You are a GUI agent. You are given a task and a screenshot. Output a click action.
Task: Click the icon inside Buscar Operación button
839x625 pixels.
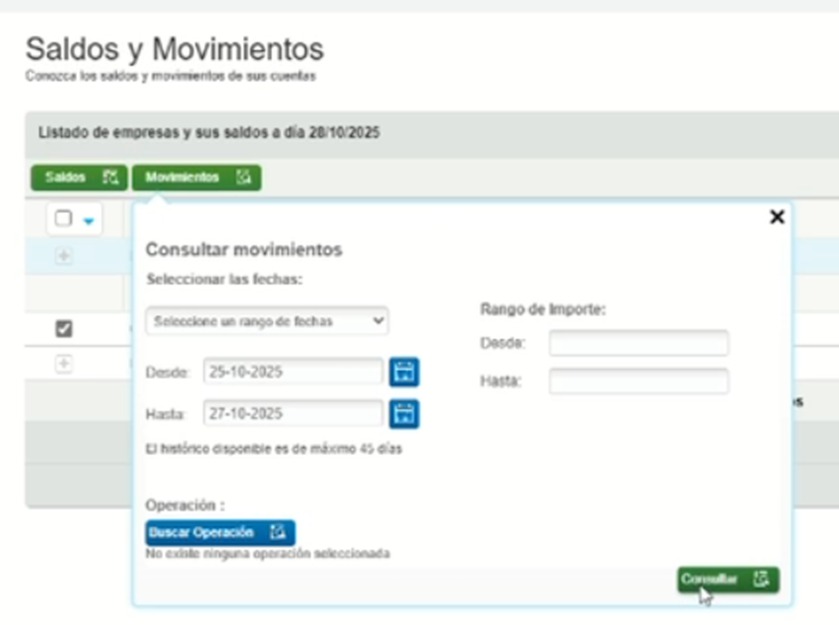278,533
